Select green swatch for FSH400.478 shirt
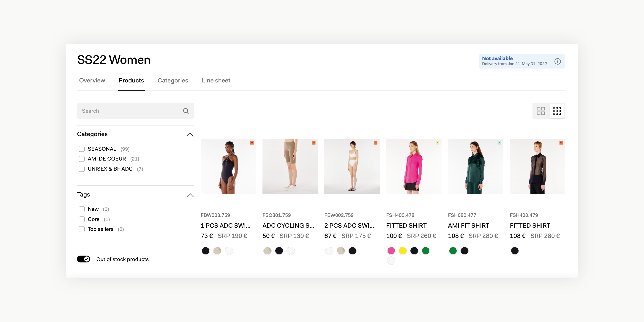The width and height of the screenshot is (644, 322). pos(426,251)
